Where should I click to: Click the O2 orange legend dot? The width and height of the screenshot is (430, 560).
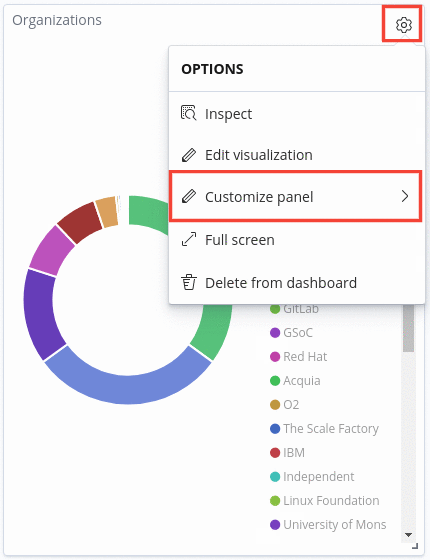click(x=275, y=405)
